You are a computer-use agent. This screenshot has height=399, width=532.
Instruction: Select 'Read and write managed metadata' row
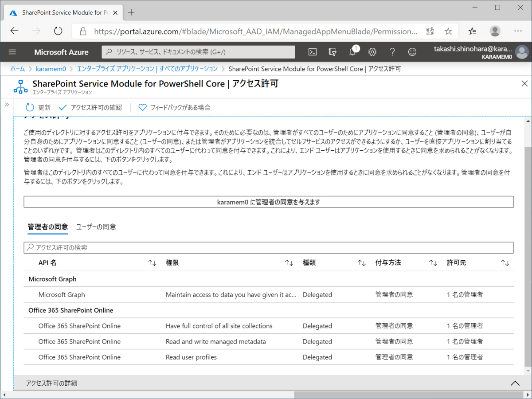point(269,341)
